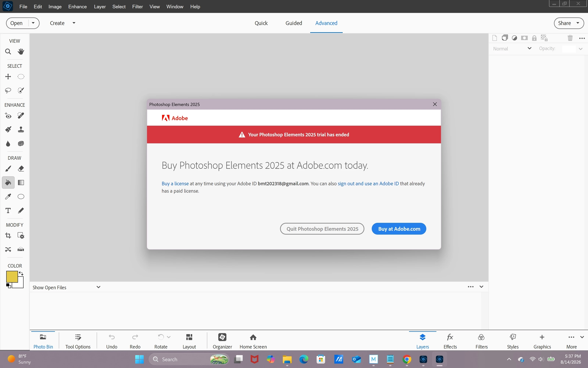Click Buy at Adobe.com button
Screen dimensions: 588x368
click(x=399, y=229)
